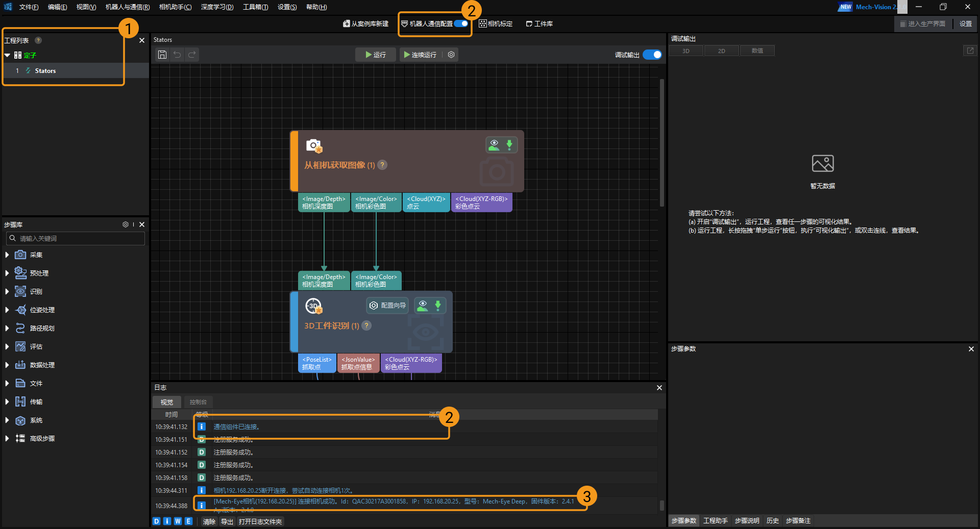Click the step library search field
Viewport: 980px width, 529px height.
[77, 238]
